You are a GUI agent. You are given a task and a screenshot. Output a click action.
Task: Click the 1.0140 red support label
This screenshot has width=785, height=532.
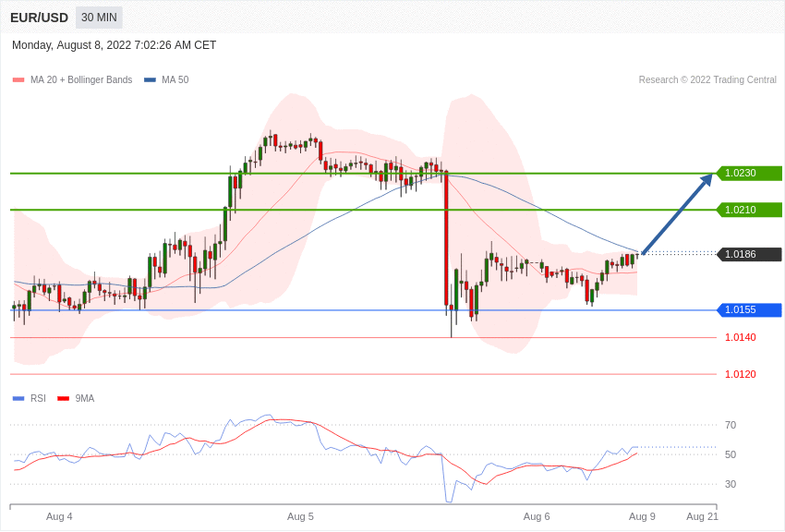click(x=741, y=337)
